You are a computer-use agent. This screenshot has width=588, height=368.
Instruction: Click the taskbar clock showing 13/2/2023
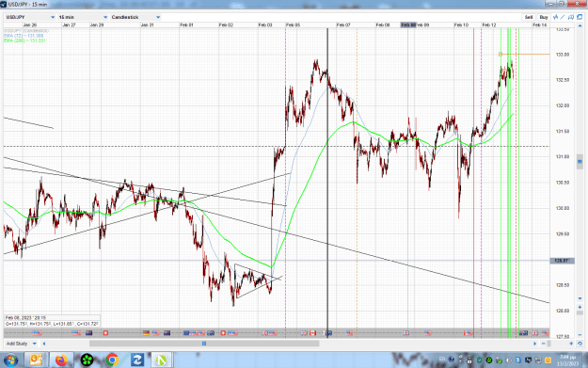pos(568,360)
